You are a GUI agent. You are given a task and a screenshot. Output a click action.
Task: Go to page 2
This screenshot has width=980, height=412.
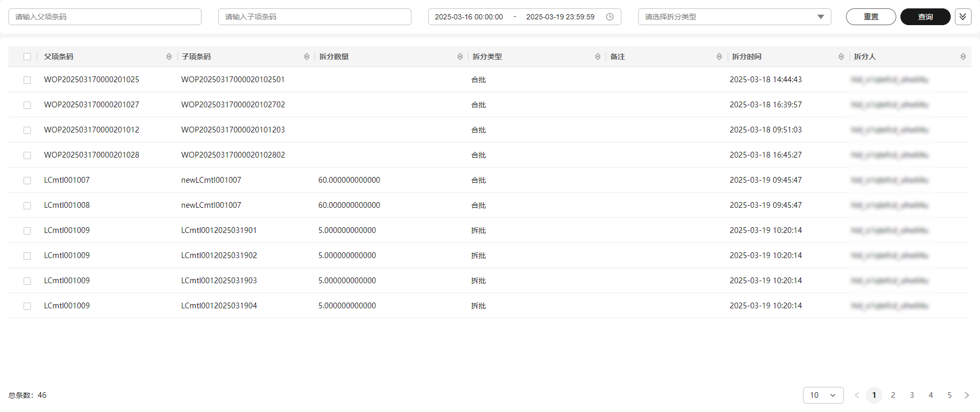[x=893, y=395]
